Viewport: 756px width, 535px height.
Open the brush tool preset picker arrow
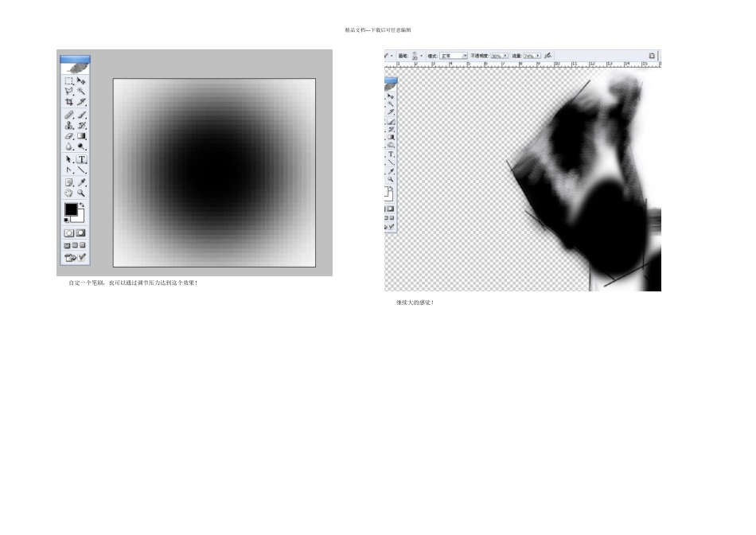[392, 56]
